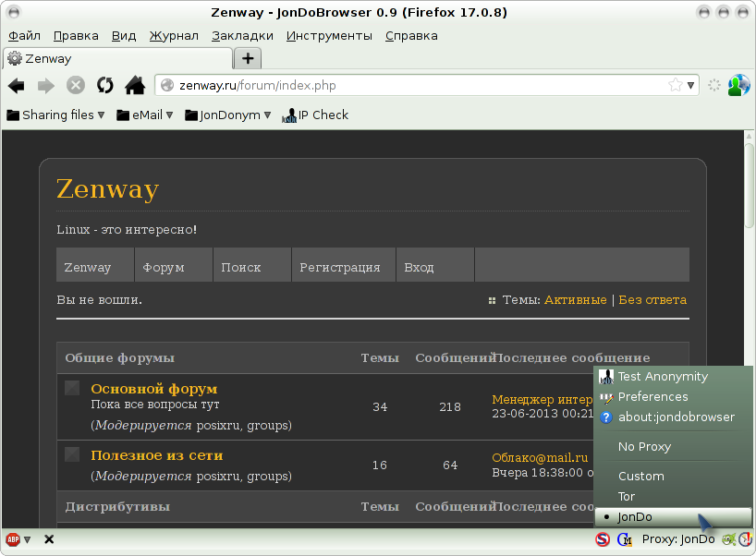Click the Adblock Plus icon
The height and width of the screenshot is (556, 756).
click(x=13, y=539)
